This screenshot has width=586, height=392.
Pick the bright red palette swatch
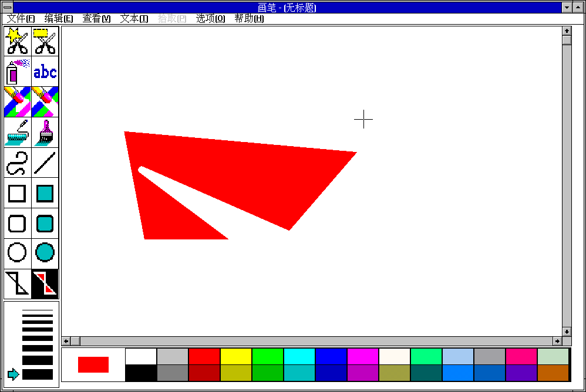coord(204,356)
